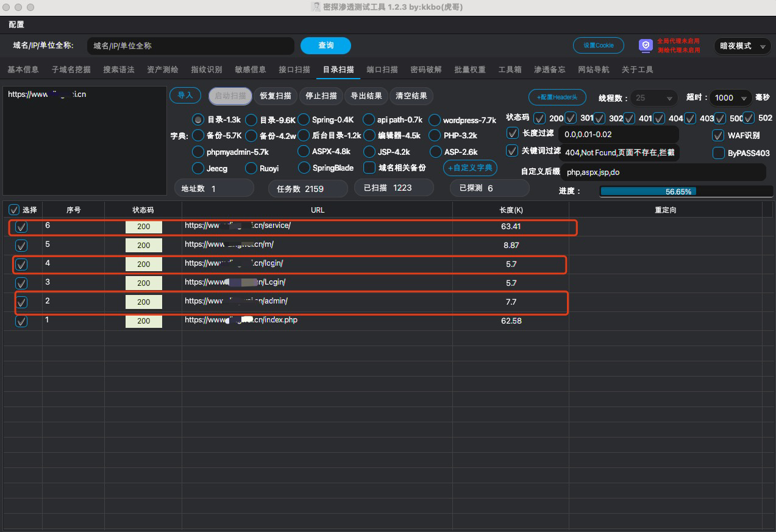Viewport: 776px width, 532px height.
Task: Open the 工具箱 tab
Action: (510, 69)
